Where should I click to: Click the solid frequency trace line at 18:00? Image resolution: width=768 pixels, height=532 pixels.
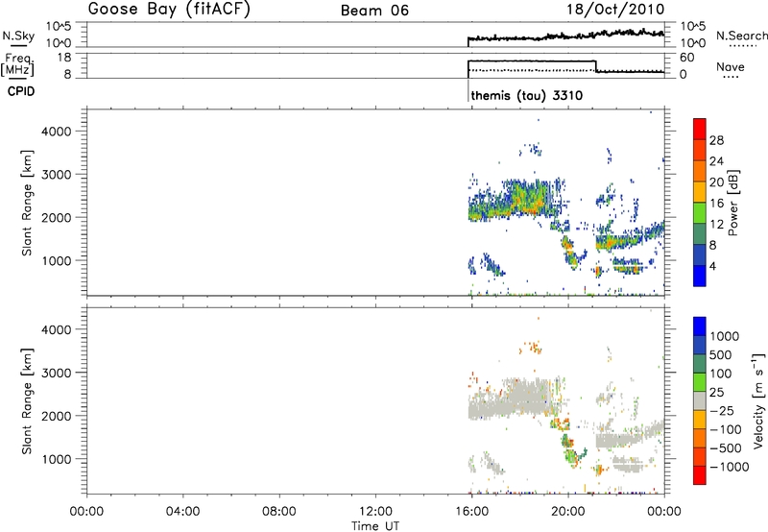pyautogui.click(x=519, y=60)
